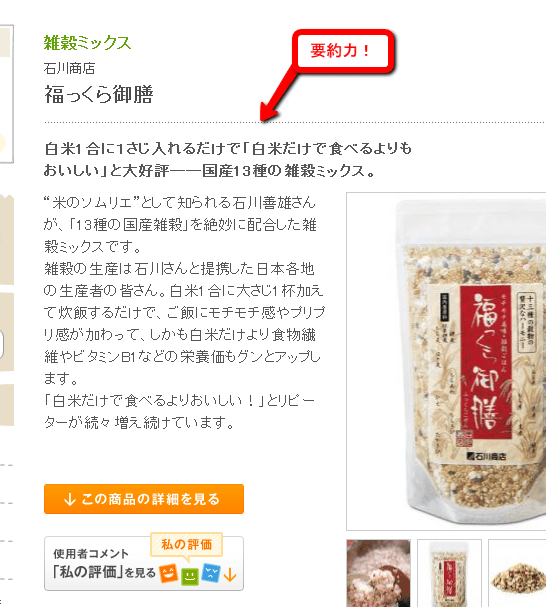Image resolution: width=546 pixels, height=607 pixels.
Task: Click the large 福っくら御膳 package image
Action: [x=446, y=361]
